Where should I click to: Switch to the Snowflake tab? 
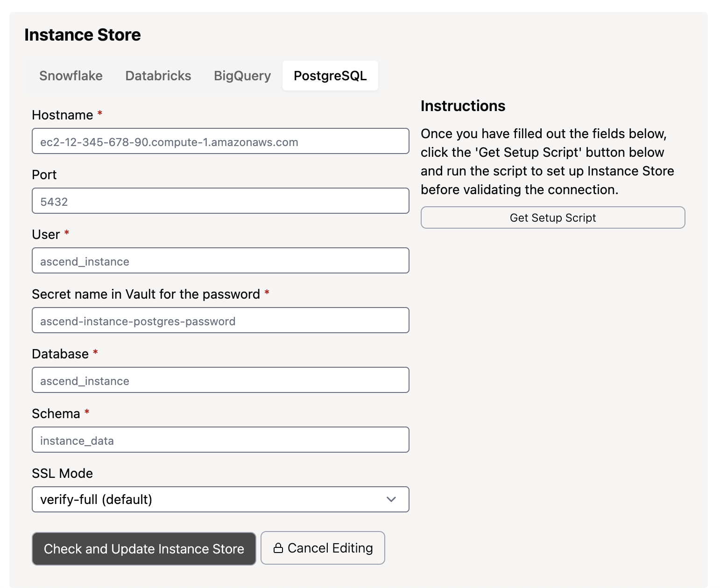(x=71, y=76)
